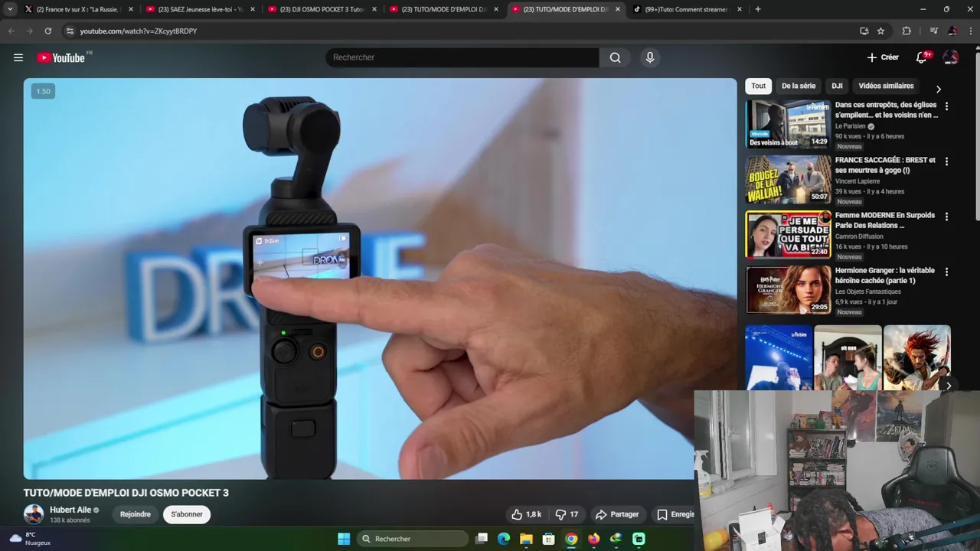Open the tab search dropdown arrow
Screen dimensions: 980x551
10,9
